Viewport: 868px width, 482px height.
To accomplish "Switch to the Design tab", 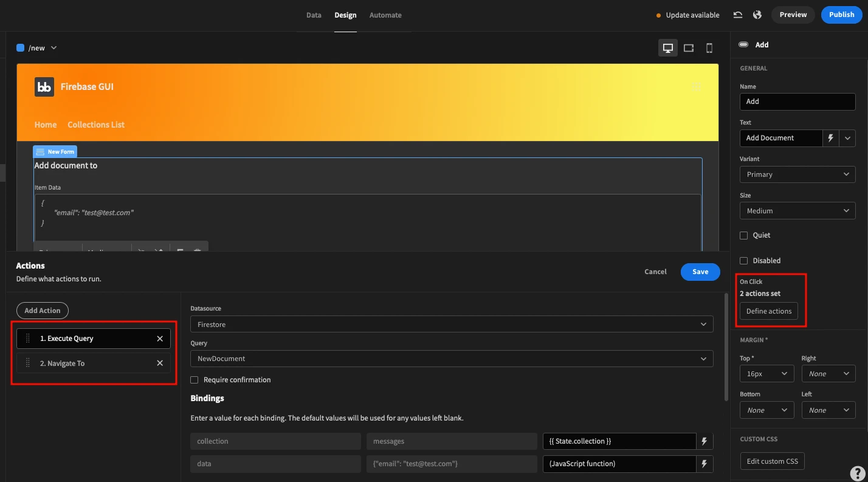I will (x=345, y=15).
